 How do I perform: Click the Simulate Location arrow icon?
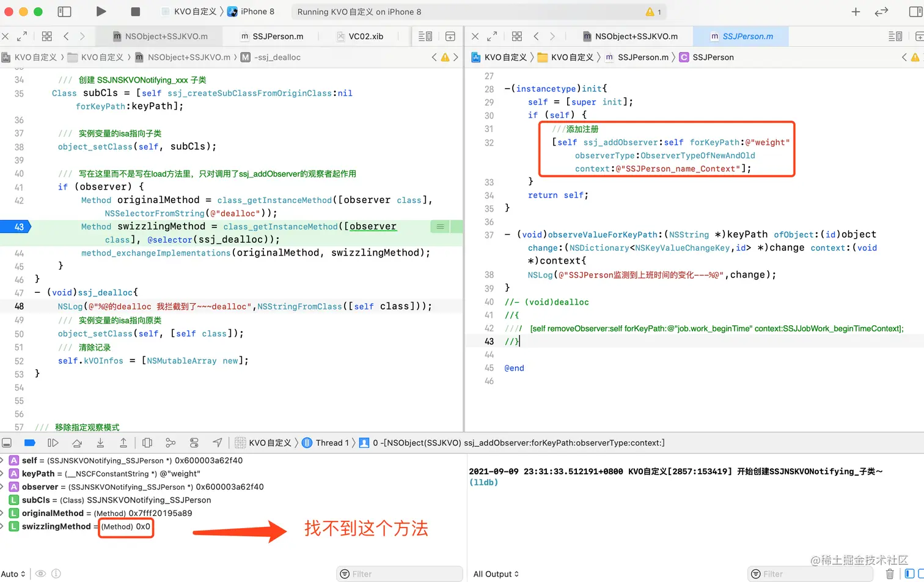pyautogui.click(x=218, y=443)
